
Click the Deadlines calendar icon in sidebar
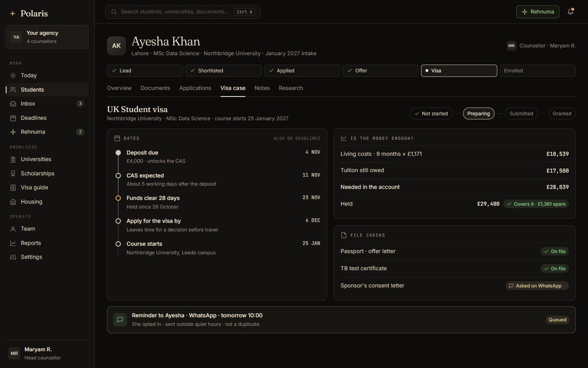coord(13,118)
